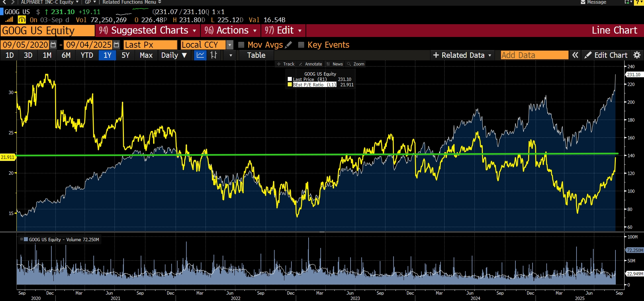Click the GOOG US Equity security field

coord(48,31)
